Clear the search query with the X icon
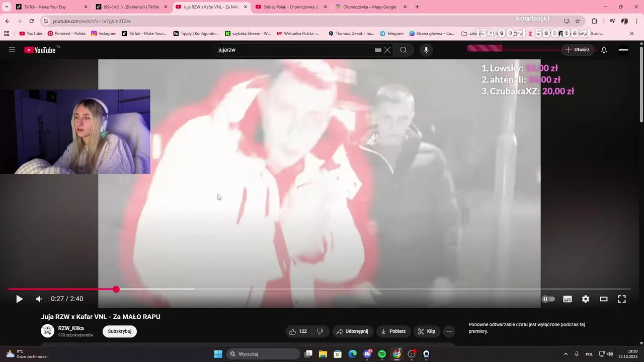The image size is (644, 362). click(x=387, y=50)
